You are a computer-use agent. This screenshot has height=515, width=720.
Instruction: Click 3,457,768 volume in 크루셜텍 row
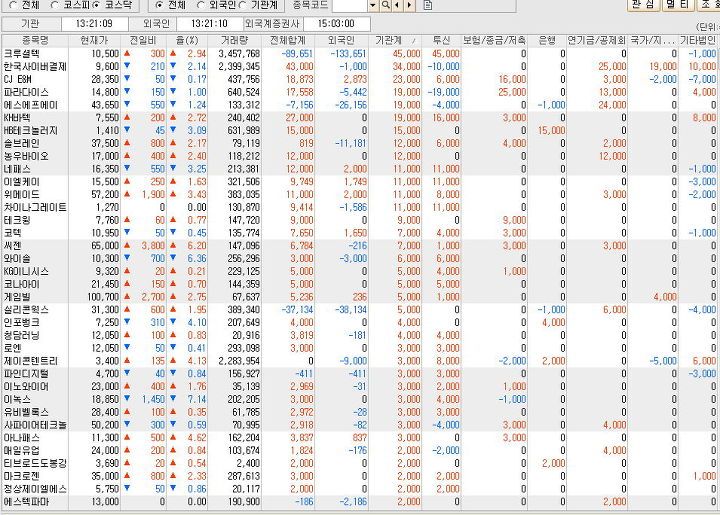click(x=239, y=54)
